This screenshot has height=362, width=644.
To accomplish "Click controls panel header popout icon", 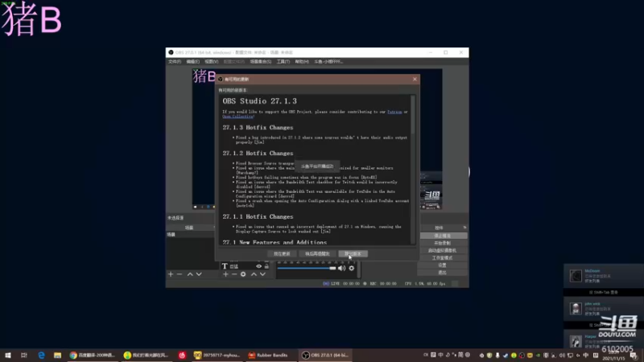I will [464, 228].
